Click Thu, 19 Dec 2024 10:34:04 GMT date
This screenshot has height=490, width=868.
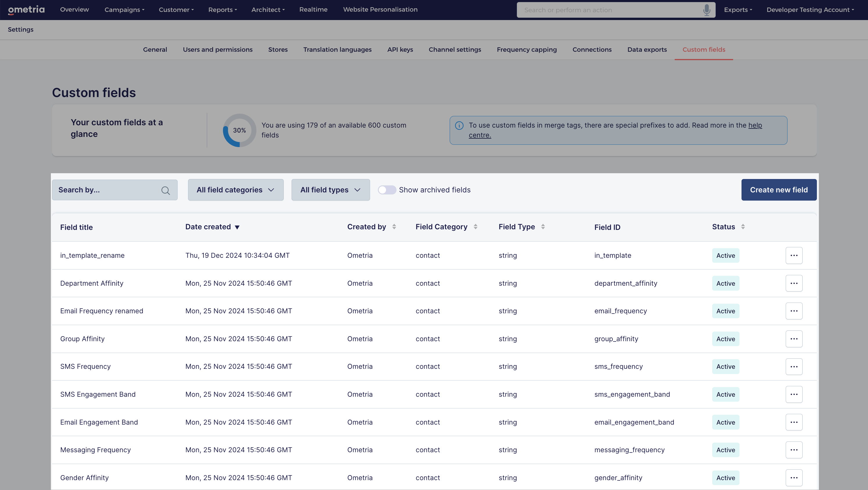(237, 255)
